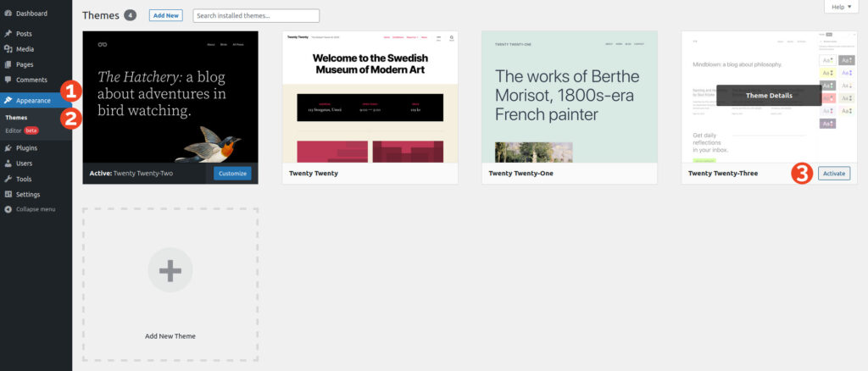
Task: Open the Settings menu
Action: [x=36, y=195]
